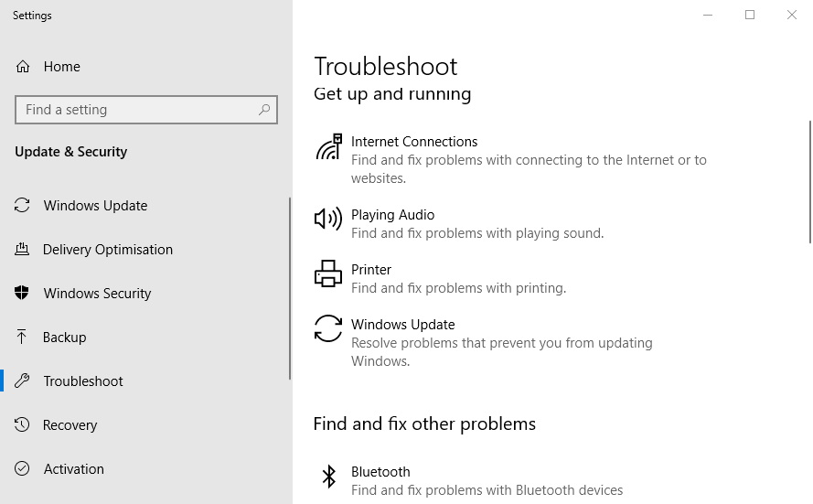Open Windows Update in the sidebar

point(95,206)
